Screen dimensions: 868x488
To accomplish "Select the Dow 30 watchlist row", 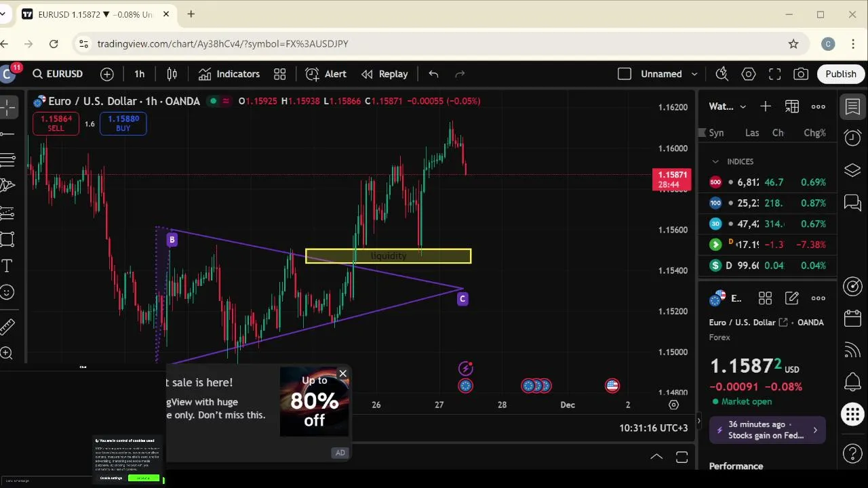I will pyautogui.click(x=768, y=224).
